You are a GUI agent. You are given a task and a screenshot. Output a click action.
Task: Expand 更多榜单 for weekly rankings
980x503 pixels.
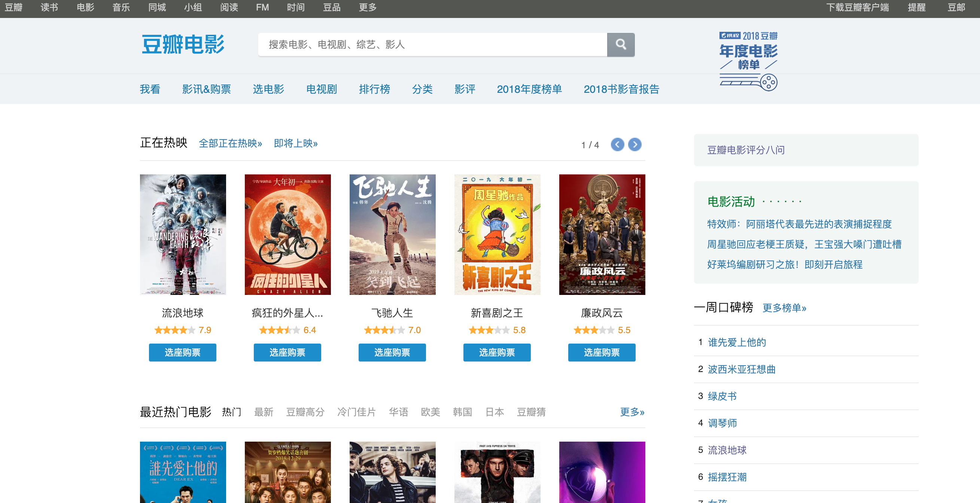[784, 307]
